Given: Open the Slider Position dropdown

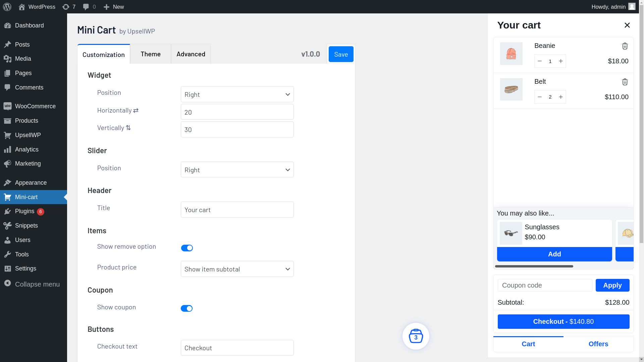Looking at the screenshot, I should pos(237,170).
